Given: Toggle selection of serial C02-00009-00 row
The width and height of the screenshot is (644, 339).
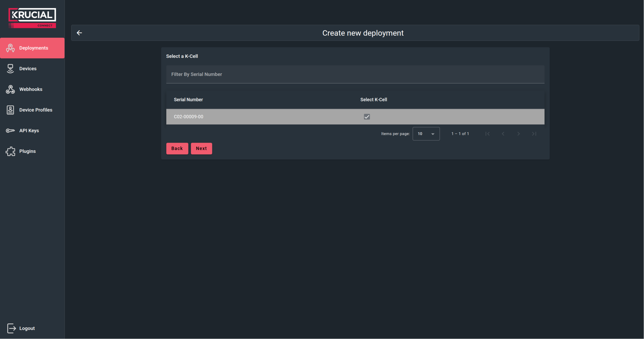Looking at the screenshot, I should coord(258,117).
